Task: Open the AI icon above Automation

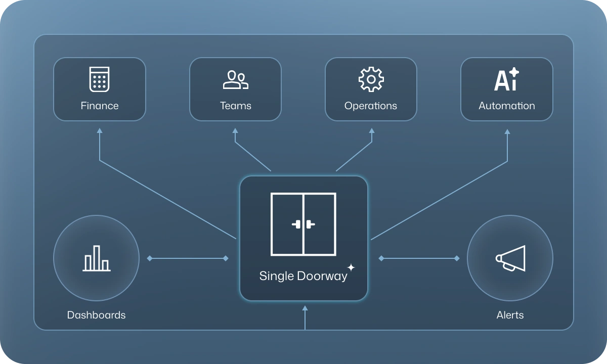Action: click(506, 79)
